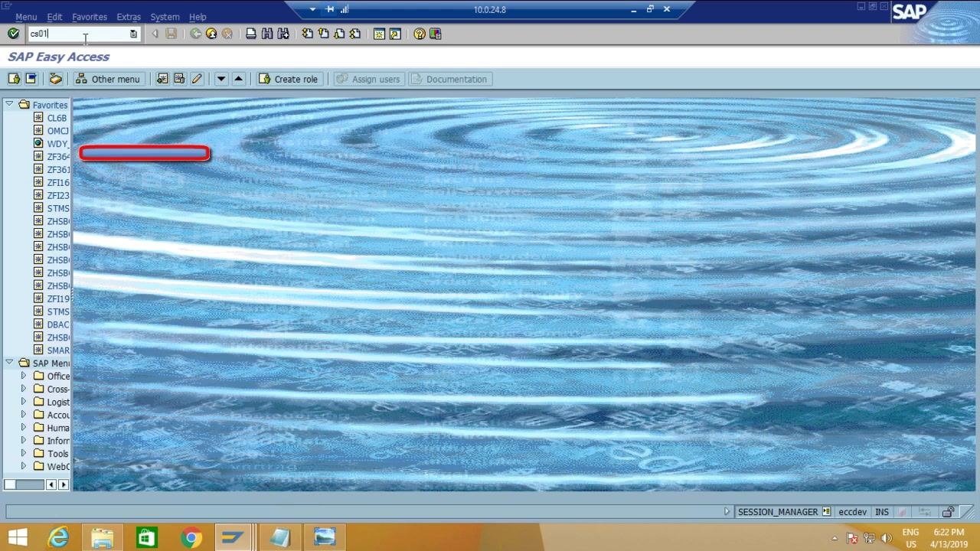The height and width of the screenshot is (551, 980).
Task: Expand the Office folder node
Action: [24, 376]
